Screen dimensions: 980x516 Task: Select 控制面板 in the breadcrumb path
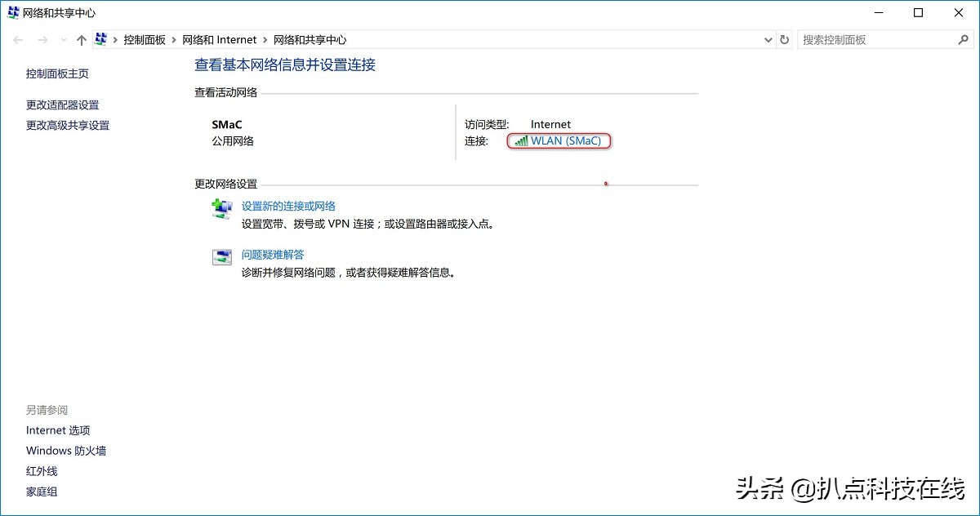(145, 39)
